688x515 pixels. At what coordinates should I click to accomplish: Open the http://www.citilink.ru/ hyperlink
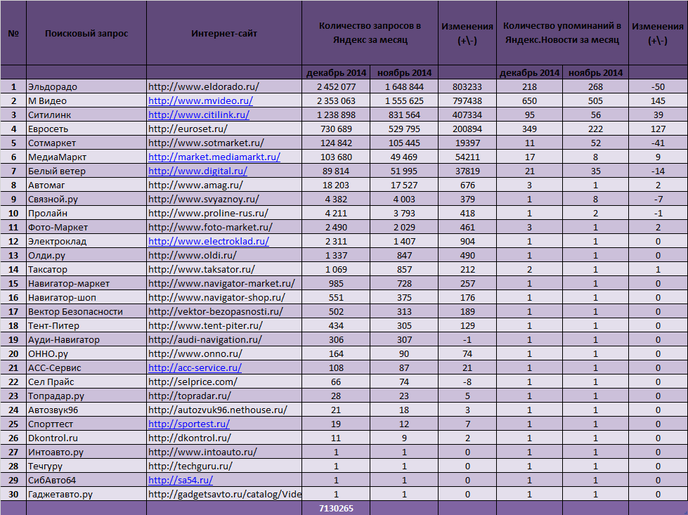coord(199,115)
